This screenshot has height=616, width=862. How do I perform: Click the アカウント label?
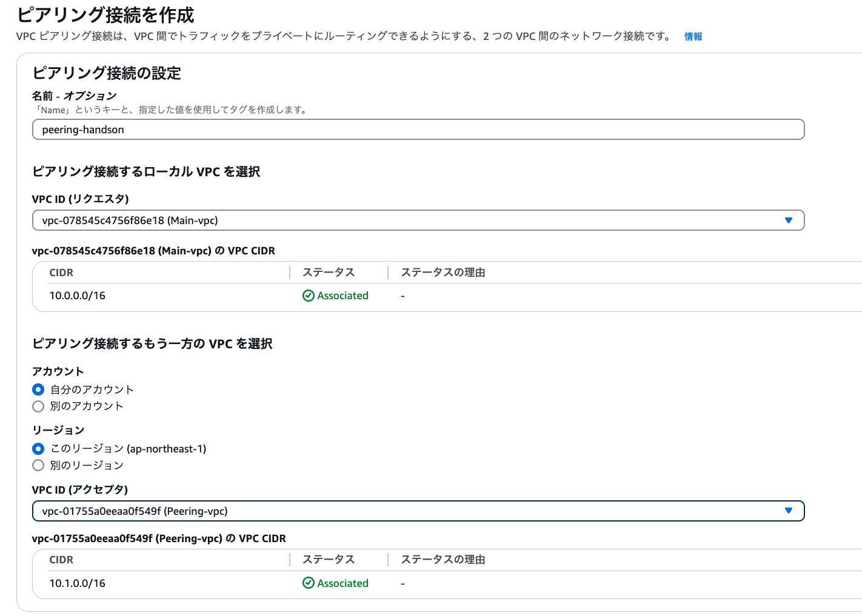click(58, 371)
